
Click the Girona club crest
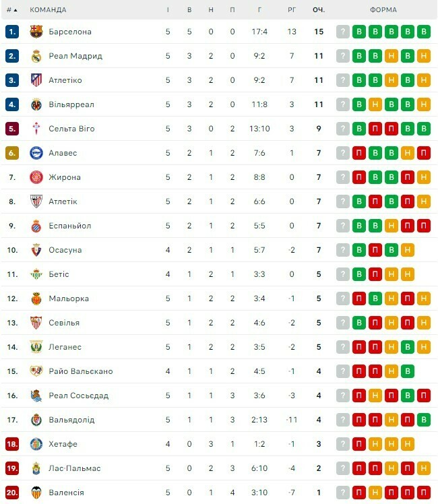pyautogui.click(x=36, y=177)
